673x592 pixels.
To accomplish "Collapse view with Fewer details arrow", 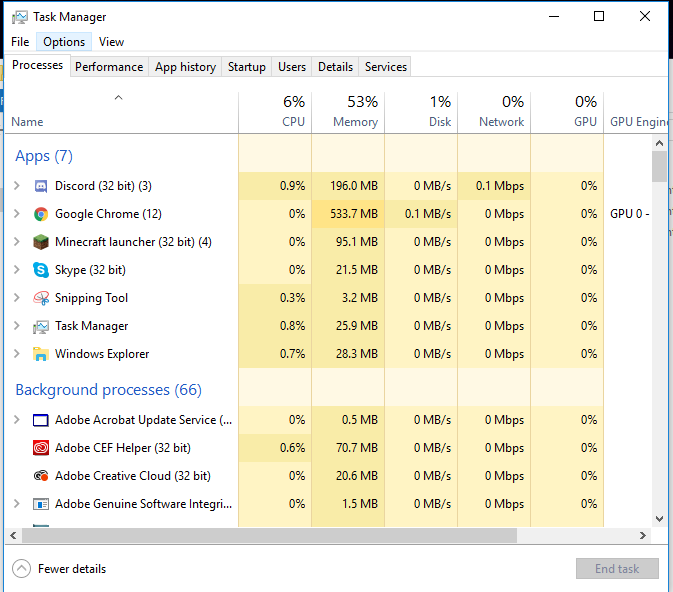I will tap(21, 569).
